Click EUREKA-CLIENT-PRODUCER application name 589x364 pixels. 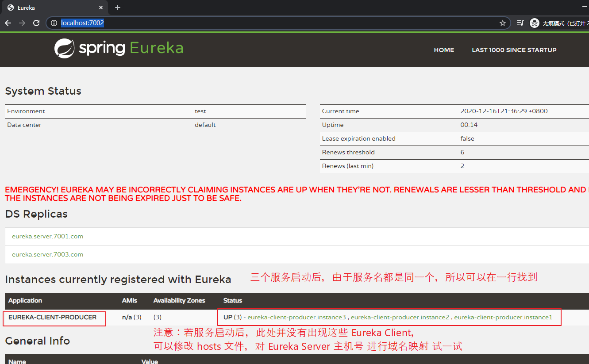(52, 317)
